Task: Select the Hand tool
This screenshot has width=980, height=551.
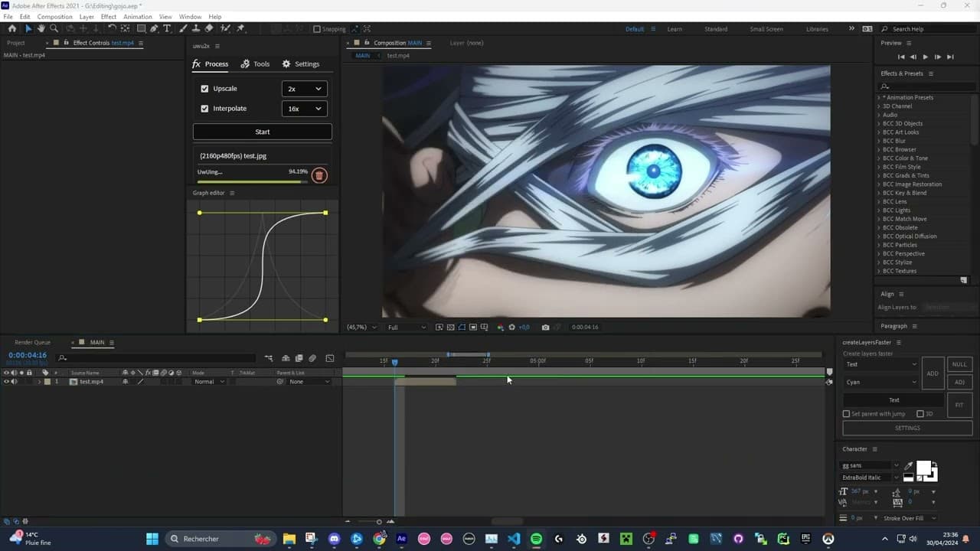Action: (41, 28)
